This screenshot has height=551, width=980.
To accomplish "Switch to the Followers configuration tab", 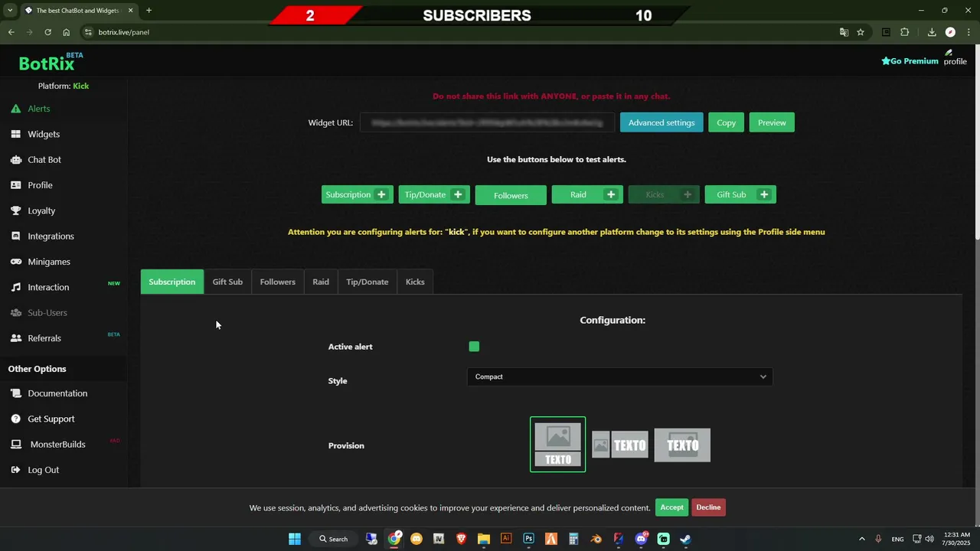I will pyautogui.click(x=277, y=282).
